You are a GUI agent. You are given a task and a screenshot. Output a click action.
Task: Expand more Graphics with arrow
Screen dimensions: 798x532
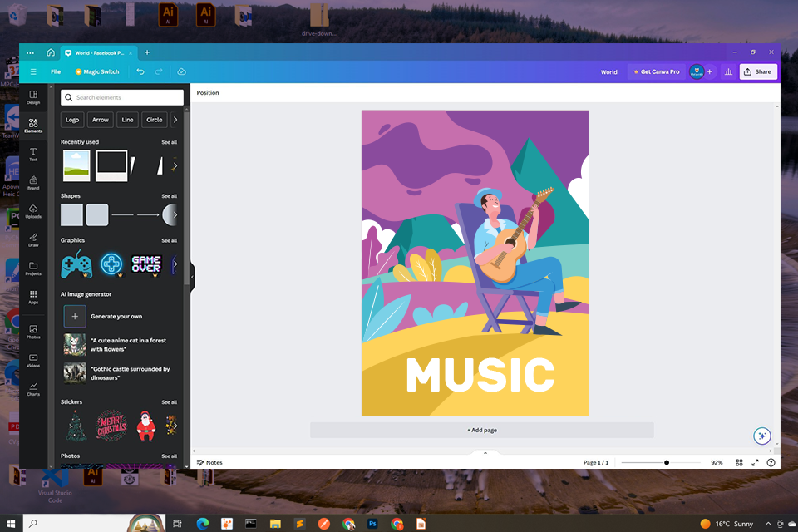[x=175, y=264]
